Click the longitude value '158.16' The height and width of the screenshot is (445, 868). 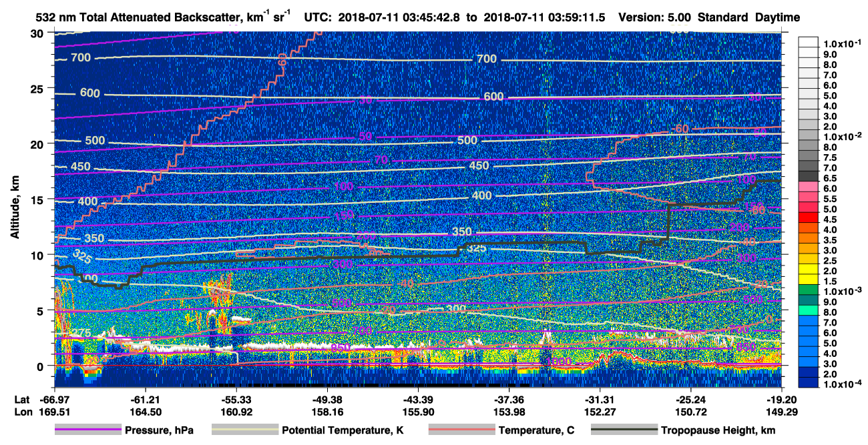pos(327,412)
